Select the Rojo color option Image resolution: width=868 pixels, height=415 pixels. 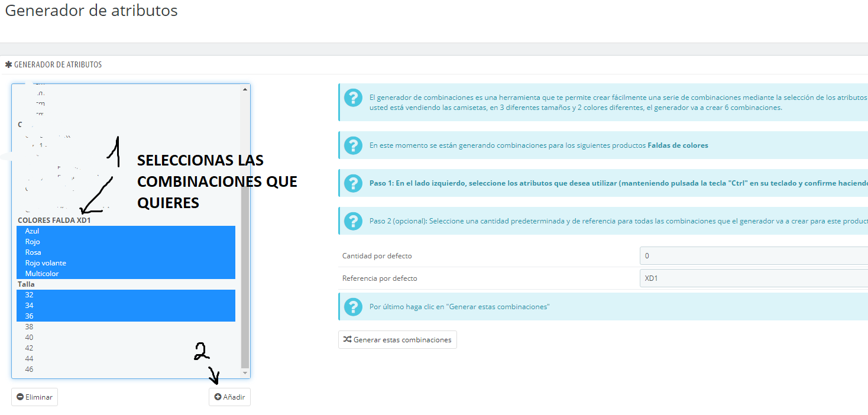tap(126, 242)
